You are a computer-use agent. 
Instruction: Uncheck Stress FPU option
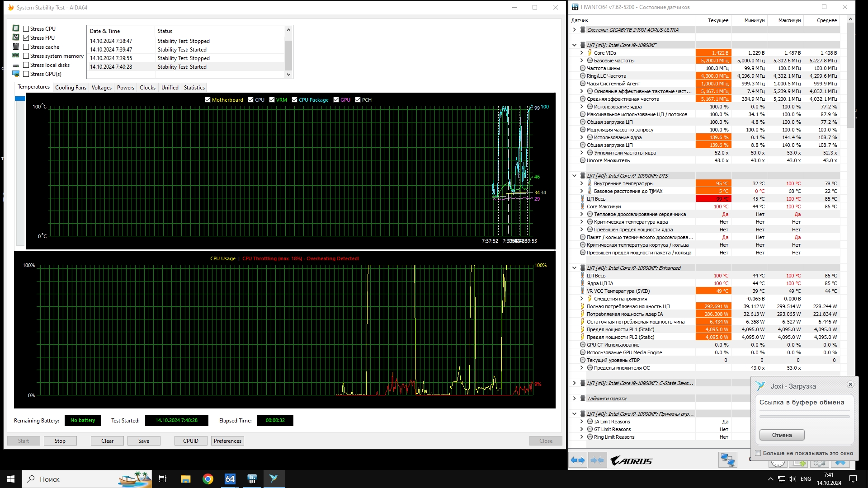[x=26, y=38]
